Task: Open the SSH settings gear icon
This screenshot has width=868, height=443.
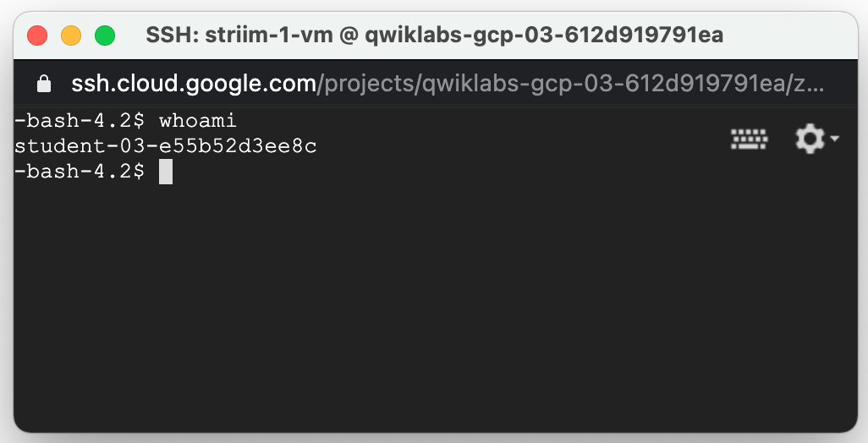Action: [x=810, y=139]
